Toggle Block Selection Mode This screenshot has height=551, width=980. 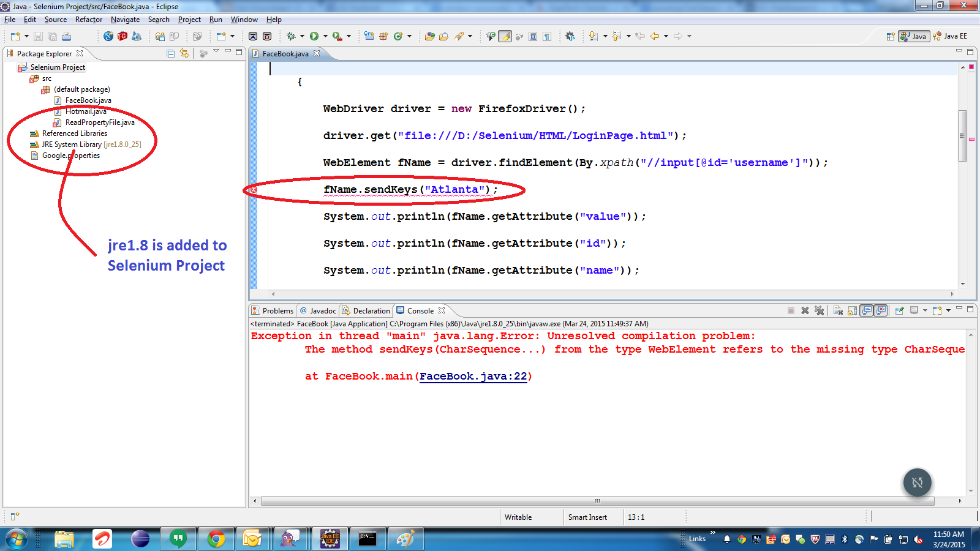533,36
